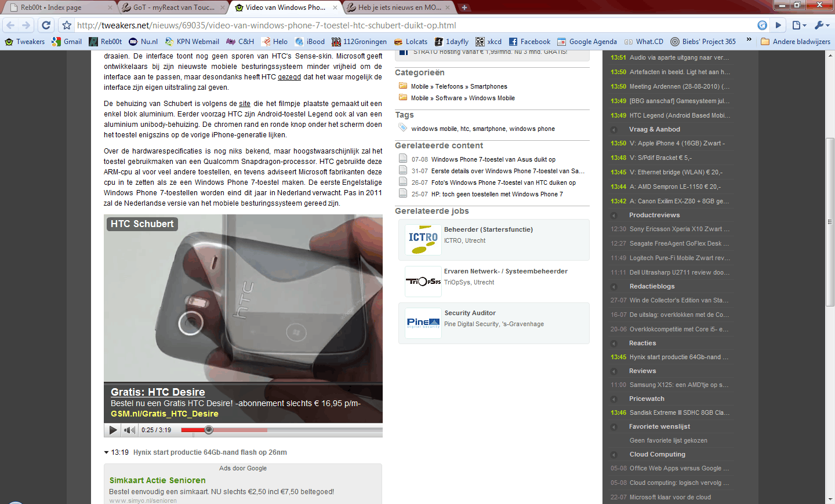Open the page menu dropdown

coord(800,25)
